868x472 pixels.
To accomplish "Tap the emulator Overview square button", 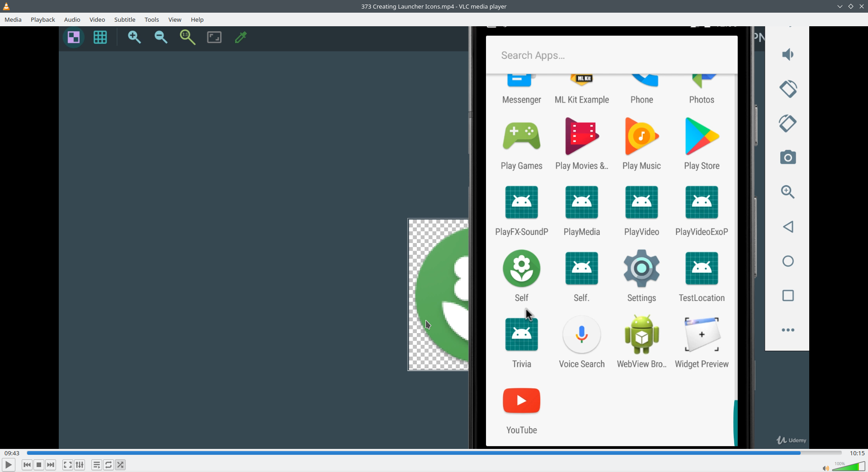I will click(788, 296).
